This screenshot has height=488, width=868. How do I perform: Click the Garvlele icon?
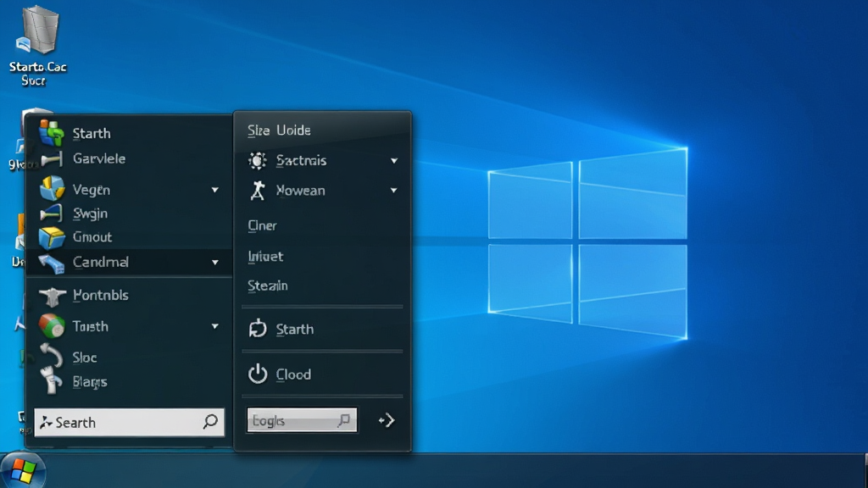pyautogui.click(x=51, y=159)
